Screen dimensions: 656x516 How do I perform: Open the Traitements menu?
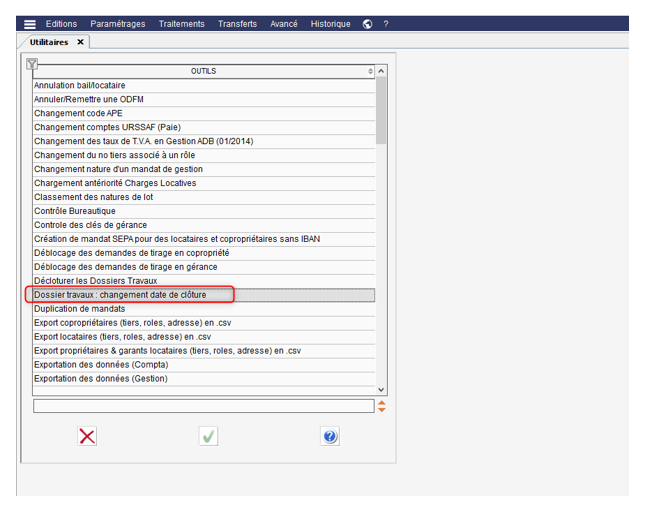coord(181,24)
